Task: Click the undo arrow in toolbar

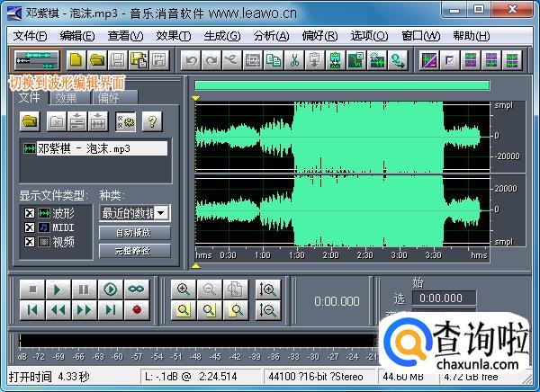Action: click(190, 60)
